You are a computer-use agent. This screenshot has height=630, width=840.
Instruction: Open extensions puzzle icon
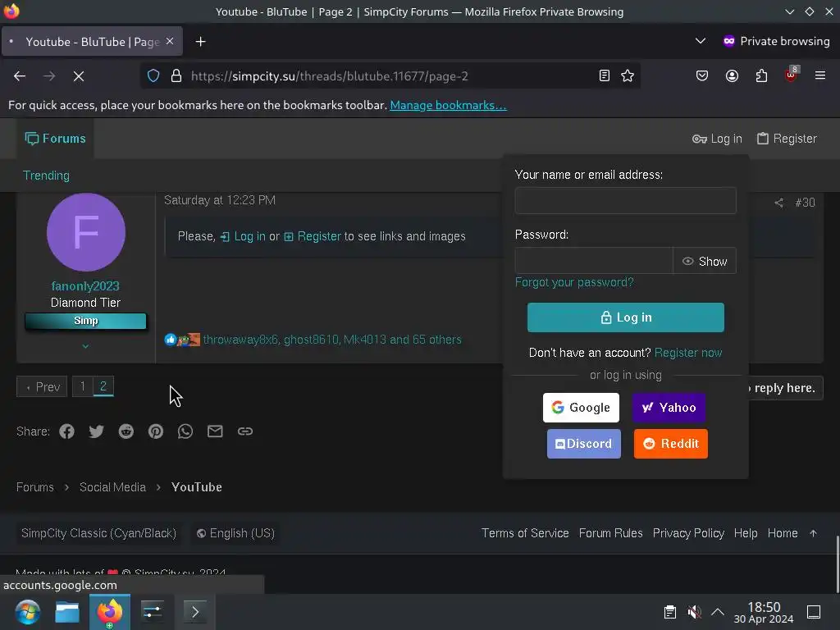click(x=761, y=76)
